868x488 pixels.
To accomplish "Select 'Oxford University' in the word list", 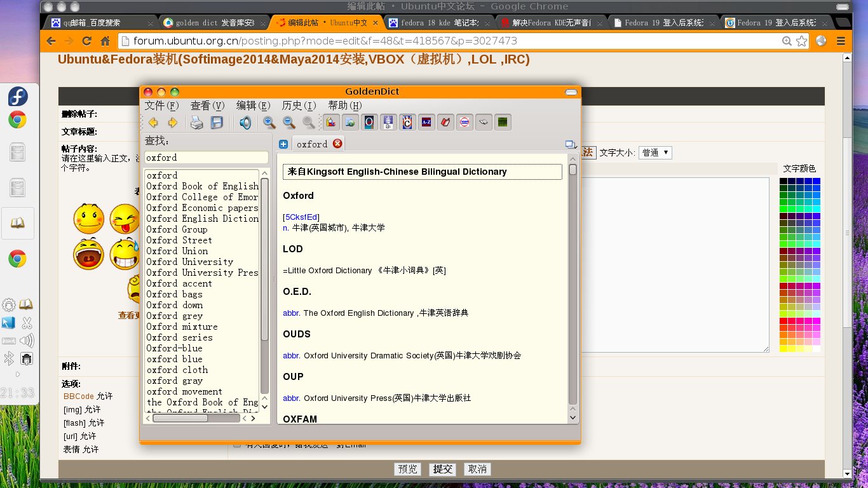I will click(190, 262).
